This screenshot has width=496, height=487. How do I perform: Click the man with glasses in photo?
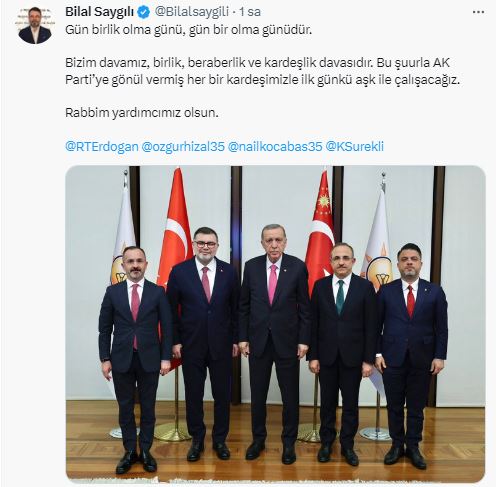[203, 343]
